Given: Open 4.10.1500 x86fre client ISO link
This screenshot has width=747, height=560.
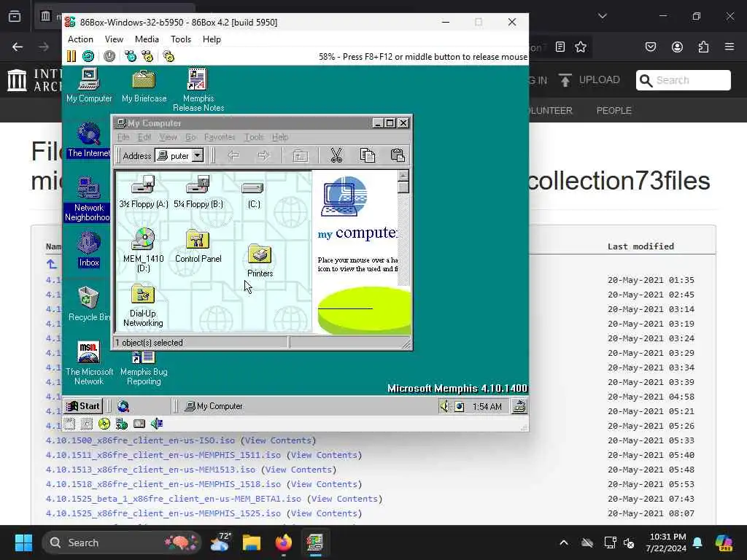Looking at the screenshot, I should pyautogui.click(x=140, y=440).
